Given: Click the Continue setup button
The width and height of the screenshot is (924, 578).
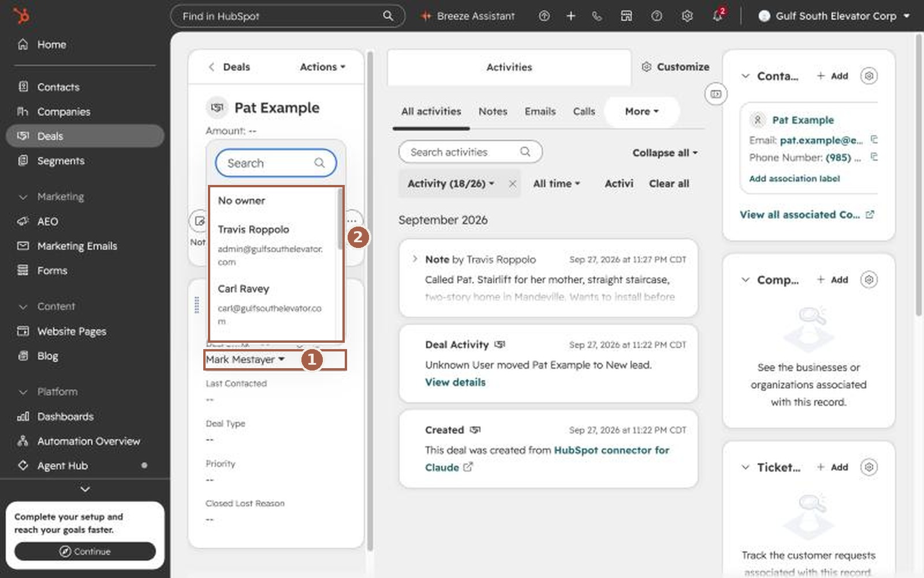Looking at the screenshot, I should 85,551.
